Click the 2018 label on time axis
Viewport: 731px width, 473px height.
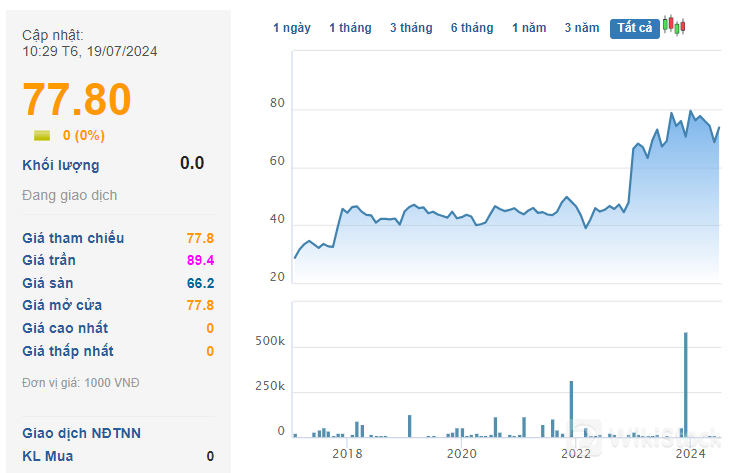click(347, 454)
